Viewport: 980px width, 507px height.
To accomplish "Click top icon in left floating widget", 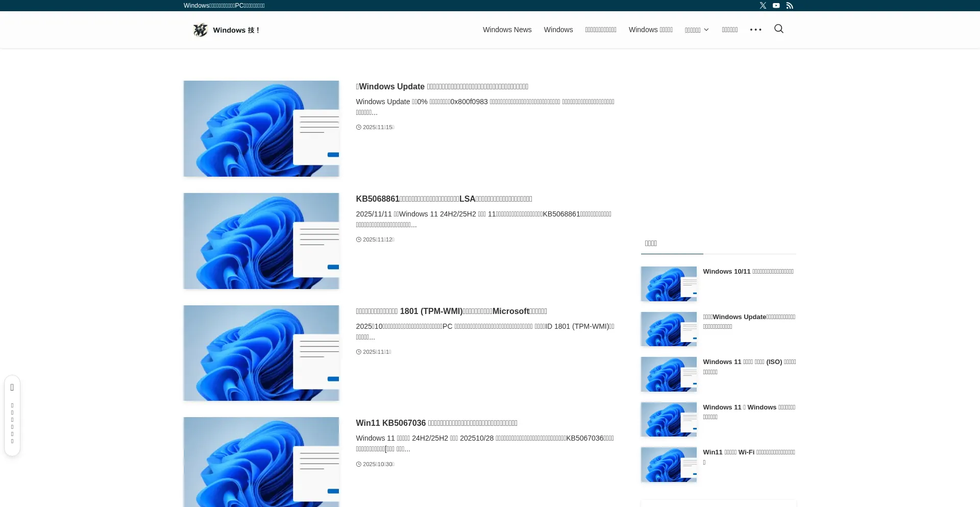I will [x=12, y=388].
